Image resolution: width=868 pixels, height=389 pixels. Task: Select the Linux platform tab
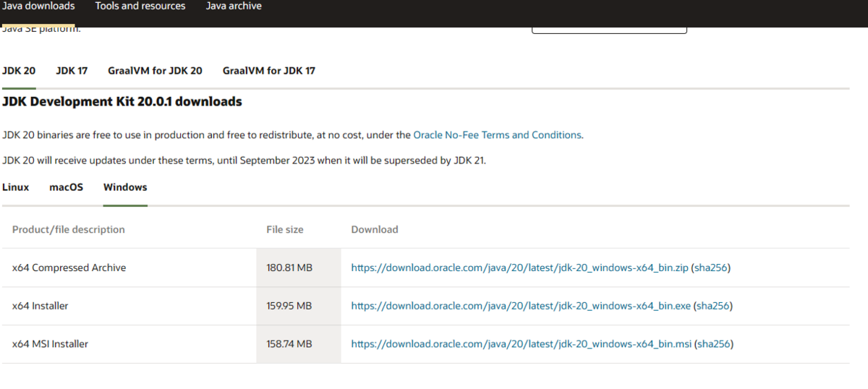click(x=16, y=187)
